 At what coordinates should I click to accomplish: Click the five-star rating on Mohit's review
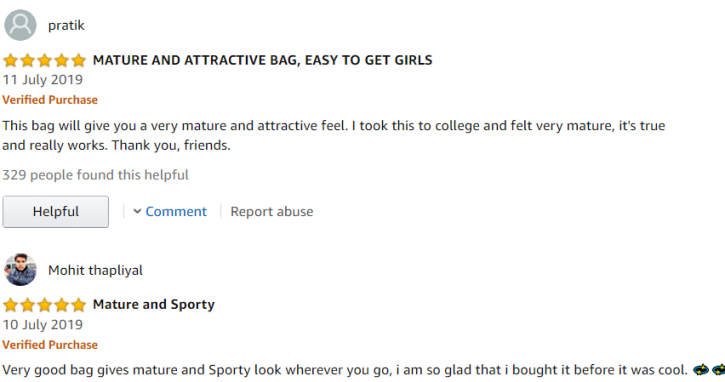[x=44, y=305]
